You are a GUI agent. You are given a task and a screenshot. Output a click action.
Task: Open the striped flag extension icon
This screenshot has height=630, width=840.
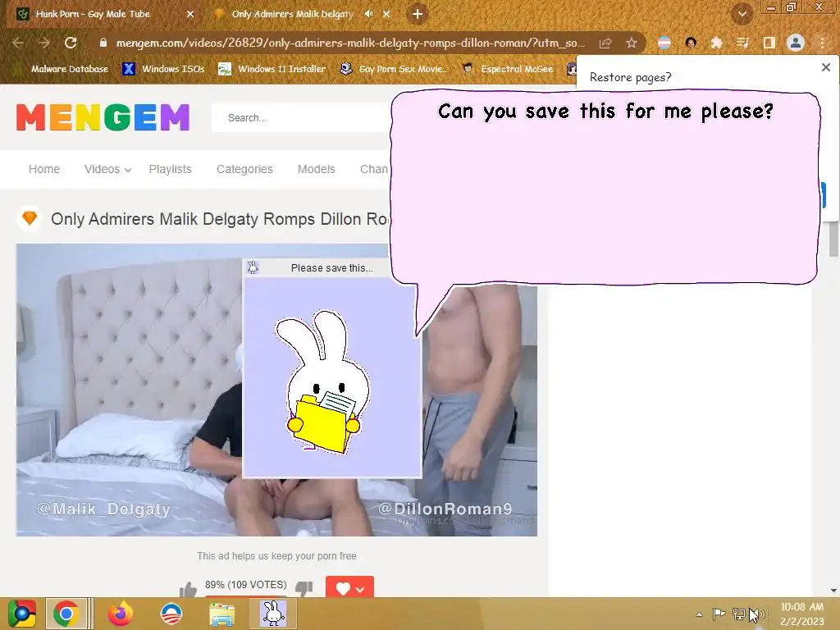664,43
